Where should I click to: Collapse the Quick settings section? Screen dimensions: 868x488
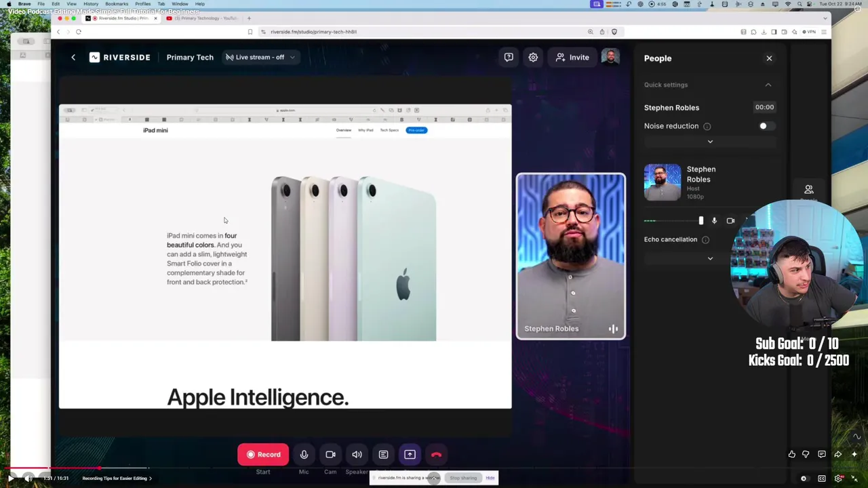pyautogui.click(x=768, y=85)
